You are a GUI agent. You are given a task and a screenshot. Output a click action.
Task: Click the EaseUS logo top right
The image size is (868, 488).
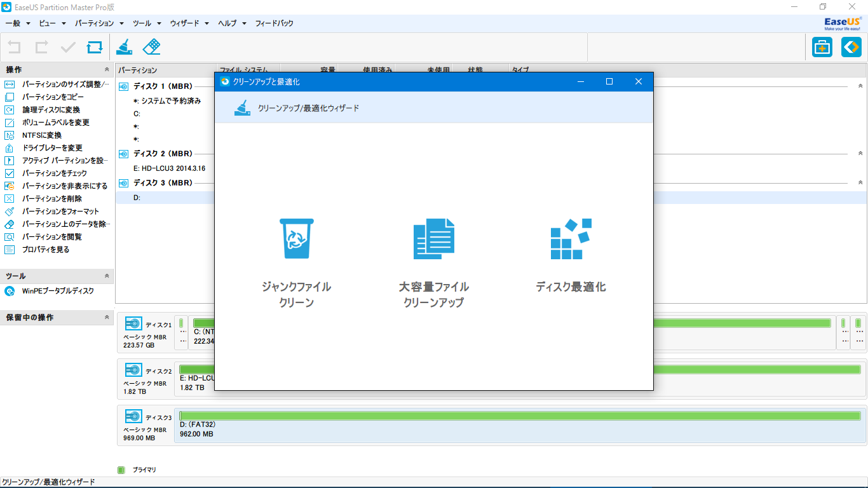843,24
